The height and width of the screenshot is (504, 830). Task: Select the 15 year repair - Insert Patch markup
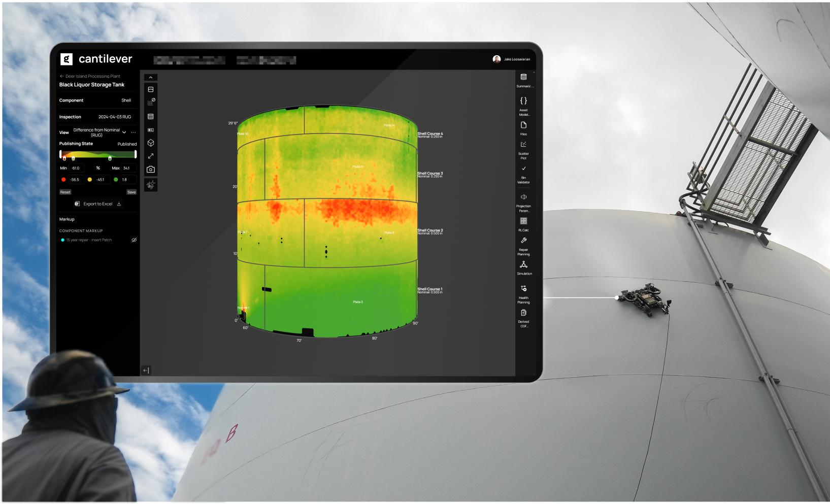(x=89, y=240)
